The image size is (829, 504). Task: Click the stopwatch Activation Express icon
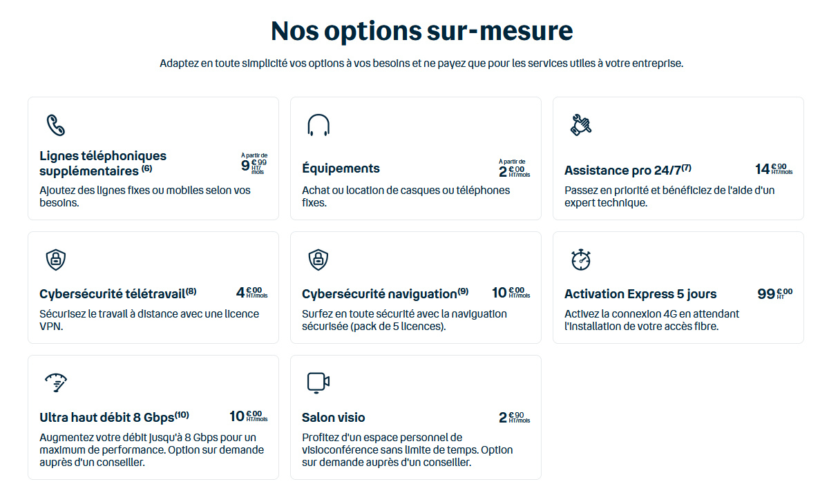(580, 260)
